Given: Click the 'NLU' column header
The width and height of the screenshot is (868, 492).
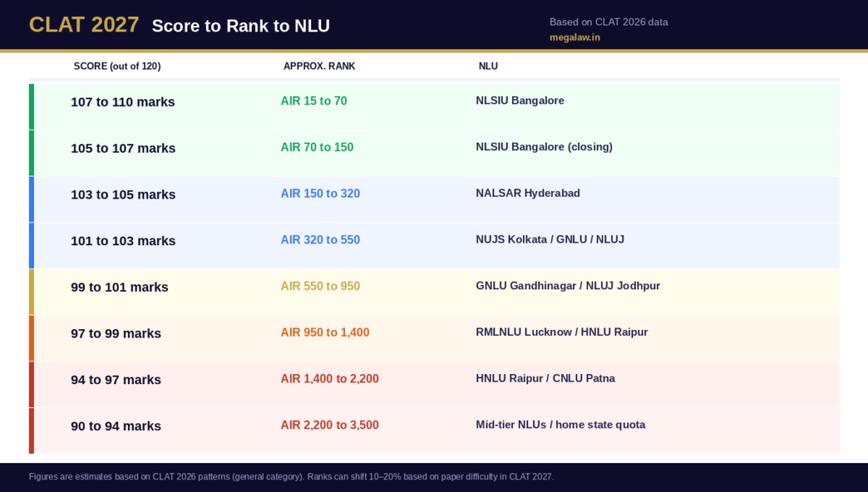Looking at the screenshot, I should pyautogui.click(x=488, y=66).
